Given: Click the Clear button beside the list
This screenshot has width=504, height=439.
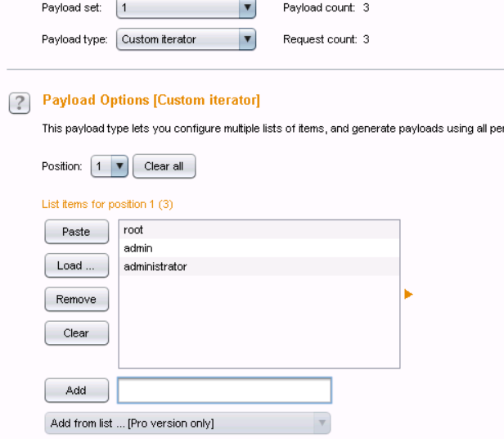Looking at the screenshot, I should click(x=76, y=333).
